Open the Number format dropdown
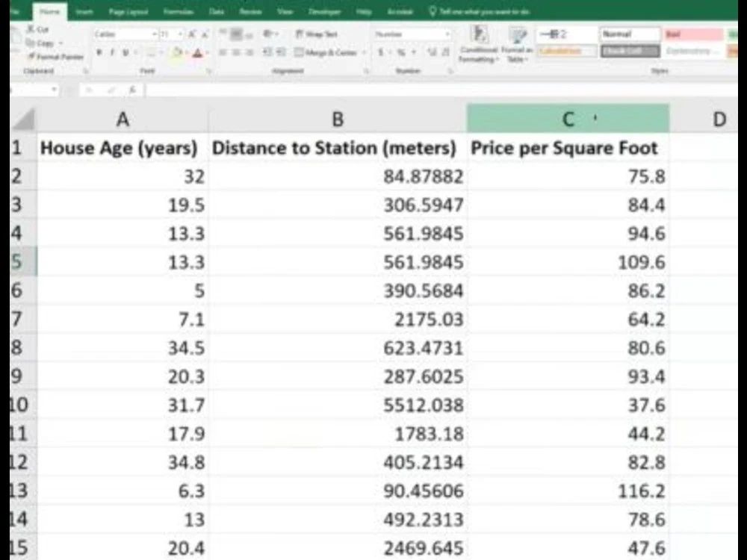This screenshot has width=747, height=560. (x=447, y=34)
